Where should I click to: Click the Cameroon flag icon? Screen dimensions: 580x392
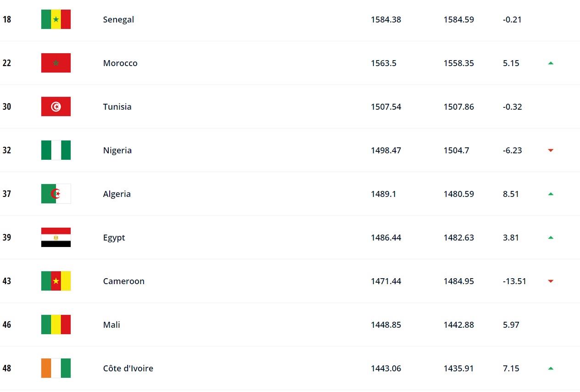[x=56, y=281]
